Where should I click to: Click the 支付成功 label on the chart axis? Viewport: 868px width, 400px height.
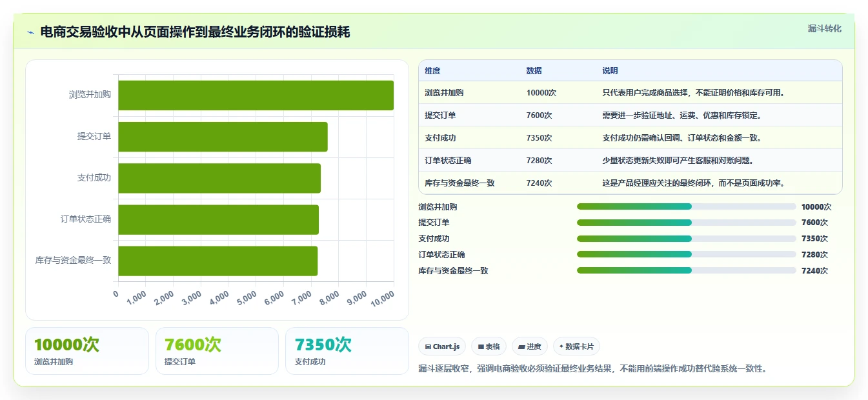coord(94,178)
